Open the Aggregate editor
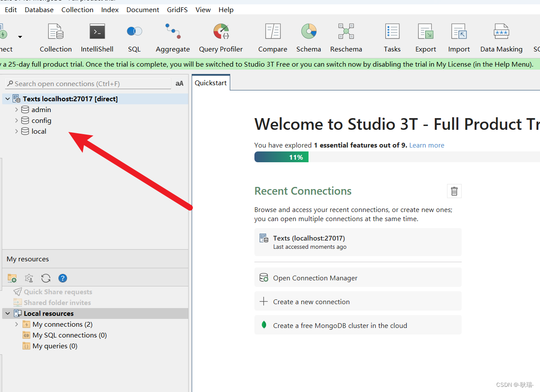The height and width of the screenshot is (392, 540). [173, 38]
